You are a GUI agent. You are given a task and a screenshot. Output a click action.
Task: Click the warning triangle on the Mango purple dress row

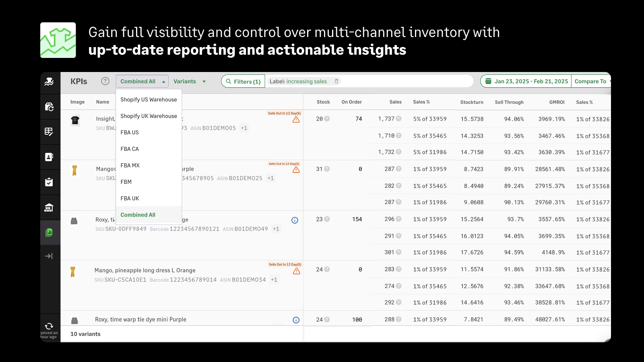click(x=296, y=169)
